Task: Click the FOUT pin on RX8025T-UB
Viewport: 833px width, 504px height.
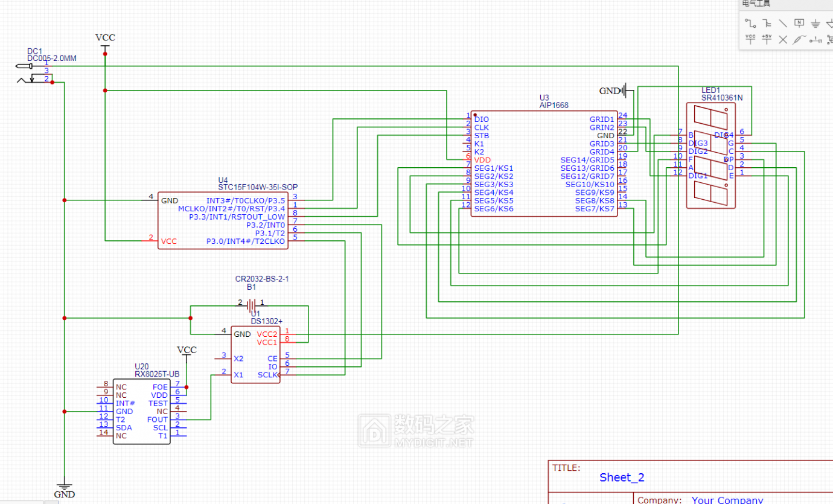Action: pos(158,419)
